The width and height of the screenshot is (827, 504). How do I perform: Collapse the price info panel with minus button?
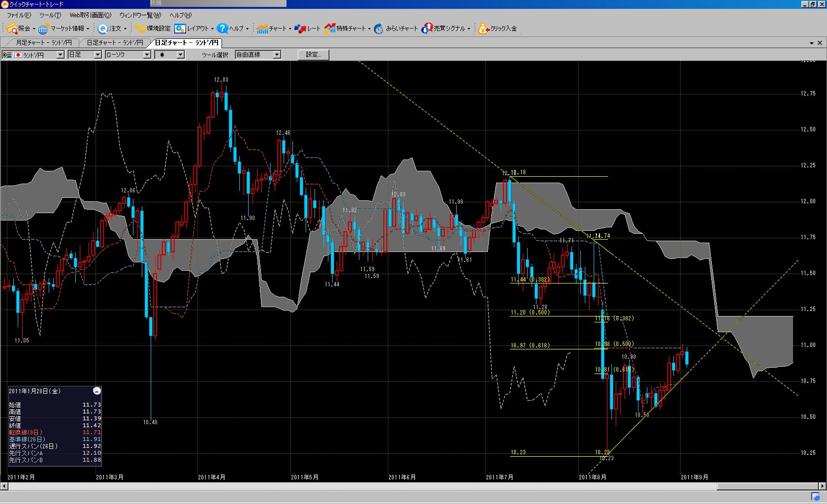pyautogui.click(x=97, y=391)
